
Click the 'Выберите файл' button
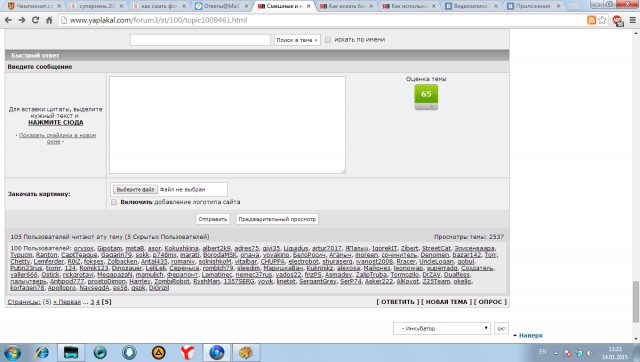[x=135, y=189]
